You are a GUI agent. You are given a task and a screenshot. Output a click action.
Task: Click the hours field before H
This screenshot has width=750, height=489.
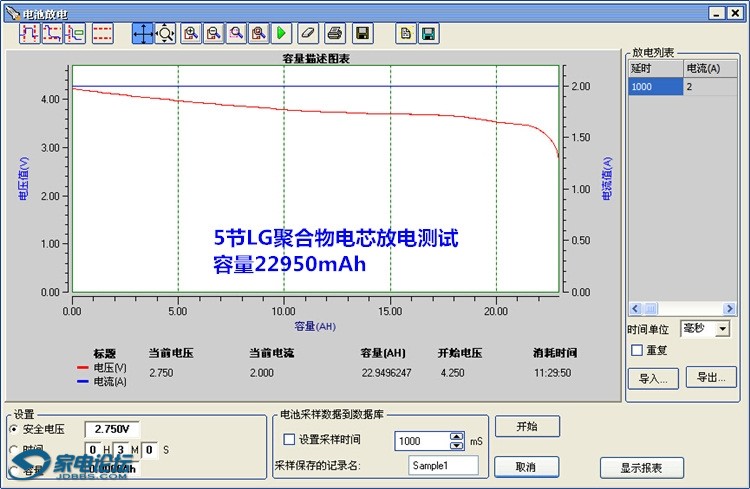(x=93, y=450)
